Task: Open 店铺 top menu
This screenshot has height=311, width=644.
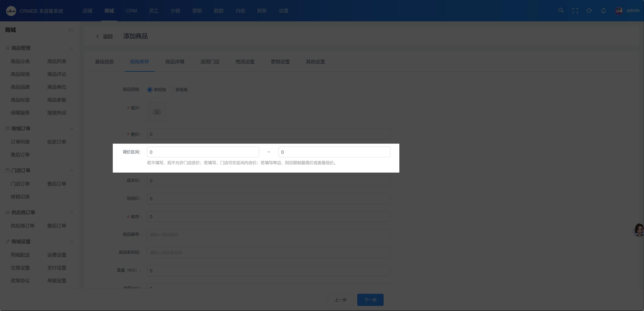Action: point(88,11)
